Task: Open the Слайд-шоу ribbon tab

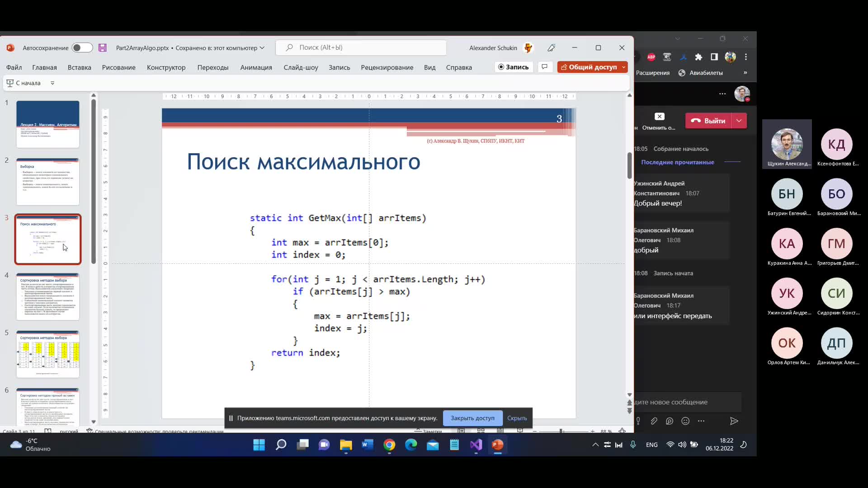Action: click(301, 67)
